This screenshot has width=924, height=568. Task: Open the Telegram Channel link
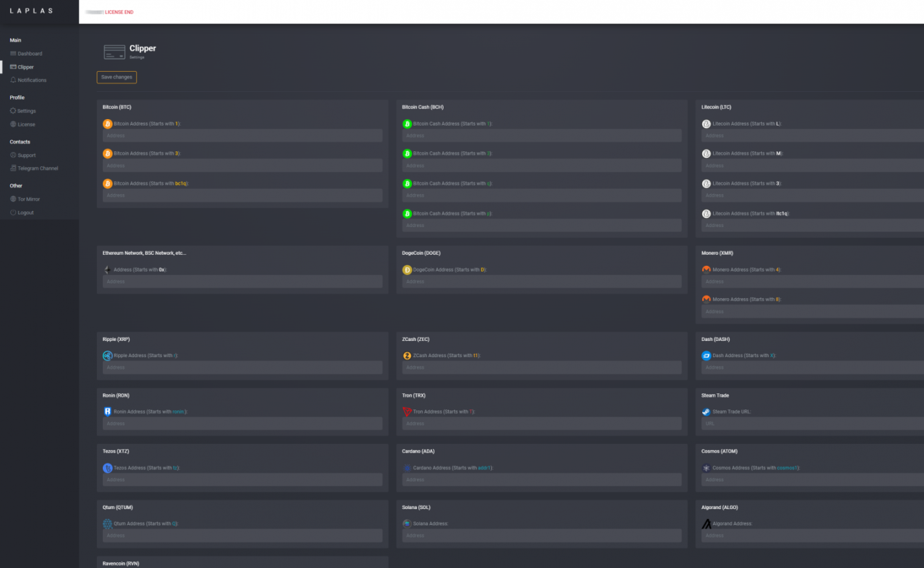34,168
